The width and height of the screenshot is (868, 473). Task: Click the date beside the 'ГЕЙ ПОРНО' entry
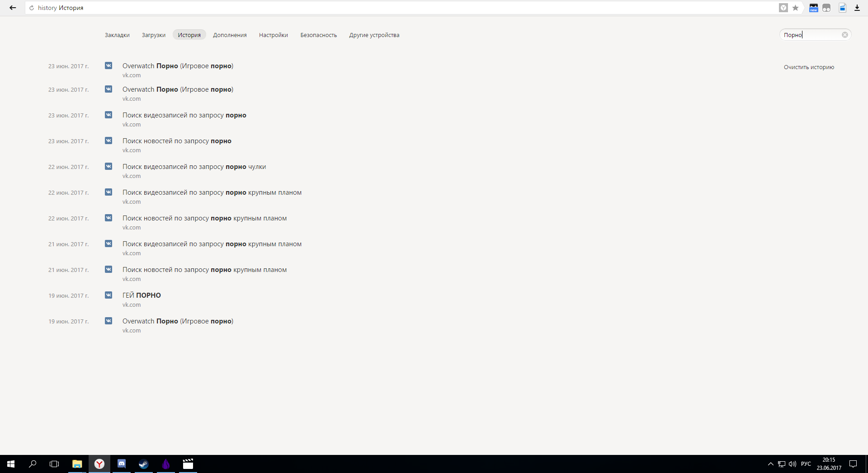(x=69, y=296)
